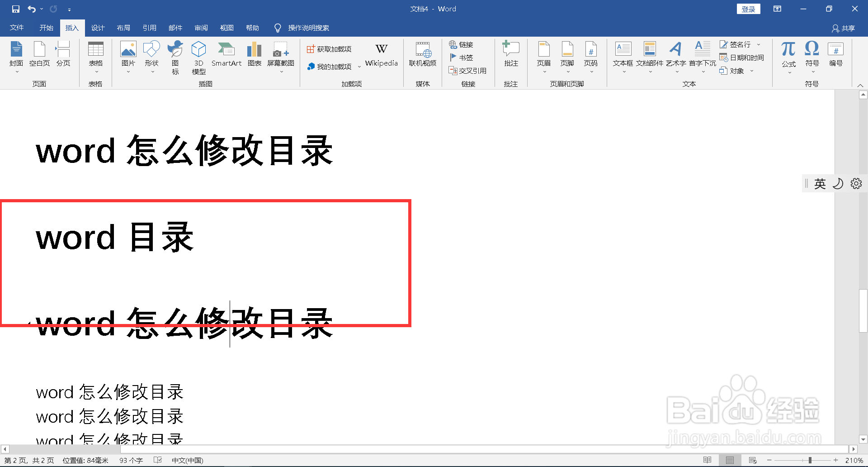
Task: Click zoom in plus button
Action: [836, 460]
